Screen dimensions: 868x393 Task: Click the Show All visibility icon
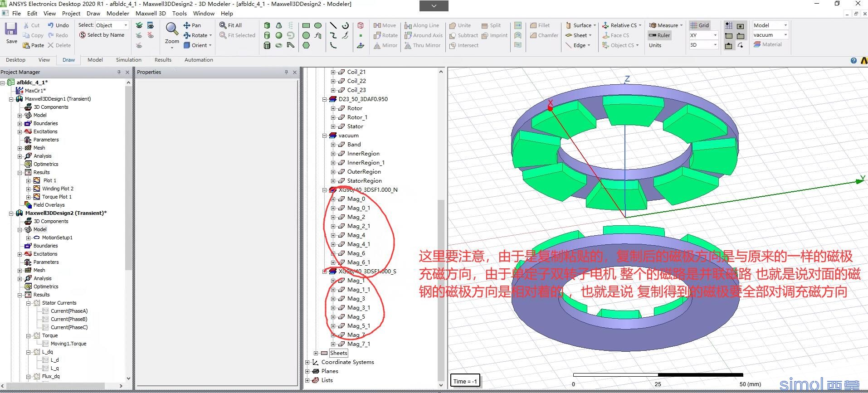pos(139,25)
